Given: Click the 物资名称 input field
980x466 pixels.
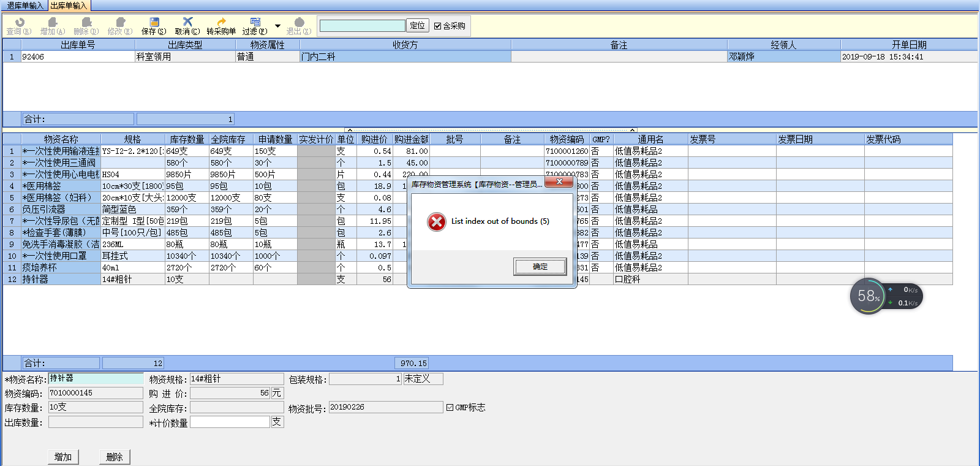Looking at the screenshot, I should click(96, 379).
